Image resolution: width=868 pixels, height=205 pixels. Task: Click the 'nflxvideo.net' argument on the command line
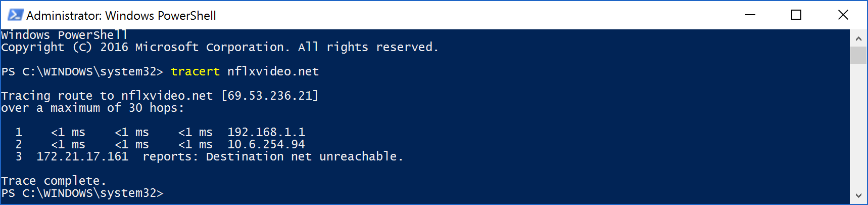point(273,71)
